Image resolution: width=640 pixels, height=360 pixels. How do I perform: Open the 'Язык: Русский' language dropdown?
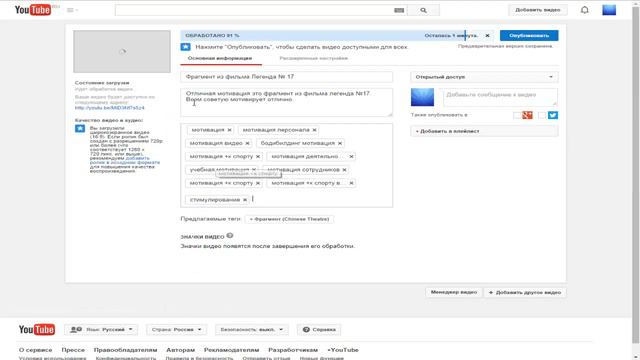[x=101, y=329]
